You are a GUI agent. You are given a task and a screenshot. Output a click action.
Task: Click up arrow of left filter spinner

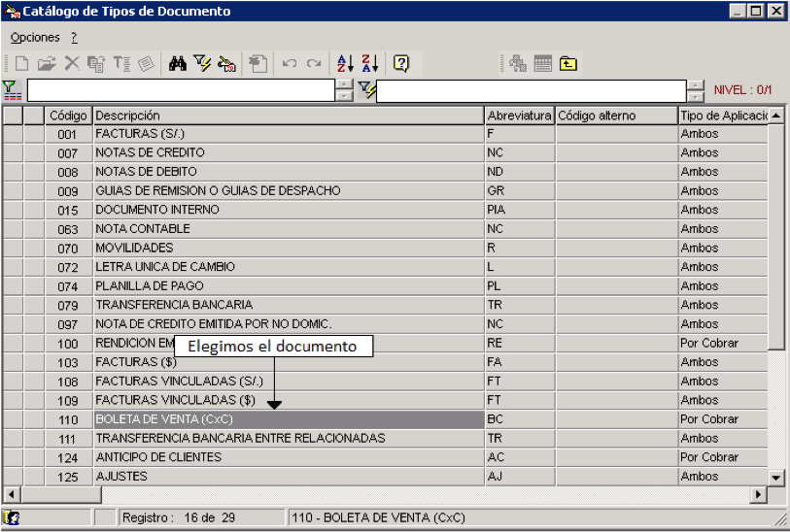(344, 85)
